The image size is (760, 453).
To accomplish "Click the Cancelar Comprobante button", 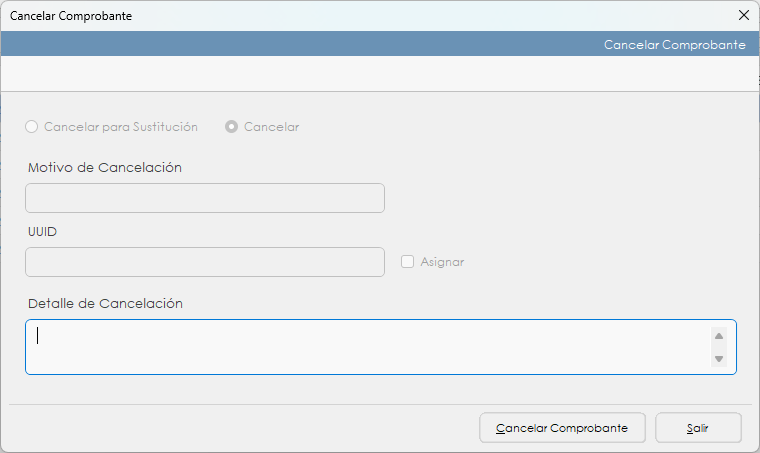I will pyautogui.click(x=562, y=428).
